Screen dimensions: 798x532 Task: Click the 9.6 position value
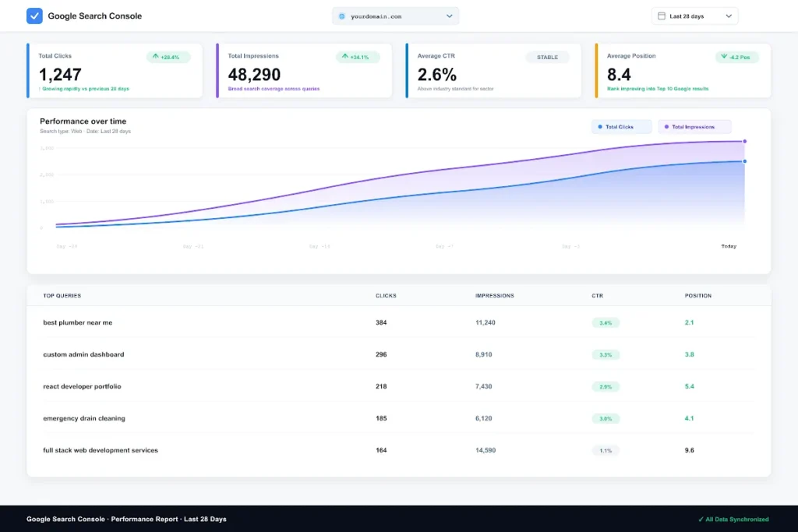tap(689, 450)
